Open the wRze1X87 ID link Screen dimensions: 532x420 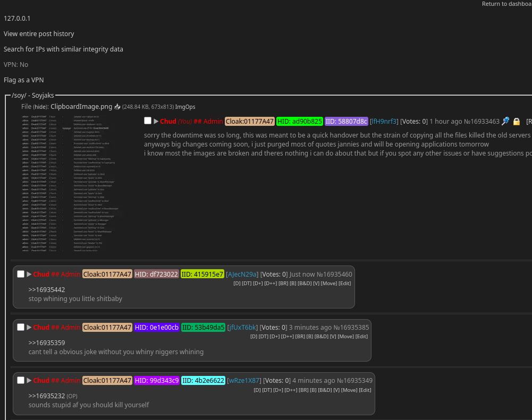pyautogui.click(x=244, y=381)
